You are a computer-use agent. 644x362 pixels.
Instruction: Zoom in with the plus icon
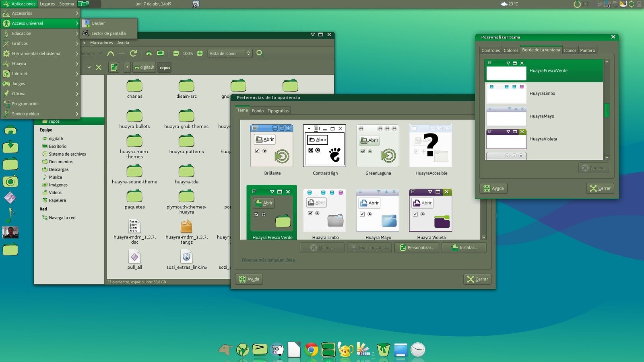click(200, 53)
